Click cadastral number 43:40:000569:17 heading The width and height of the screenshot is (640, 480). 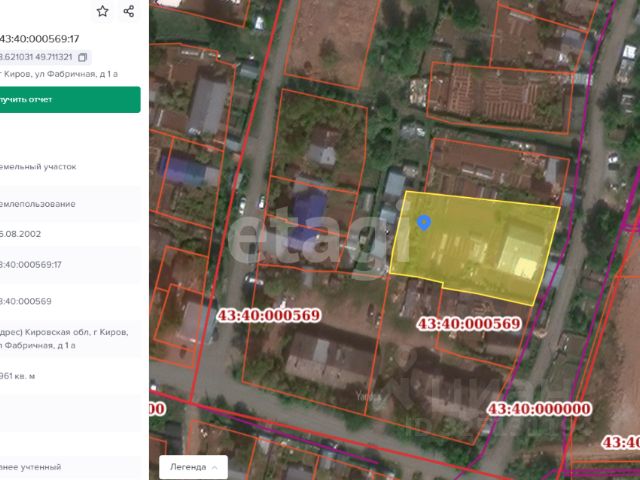(x=39, y=39)
